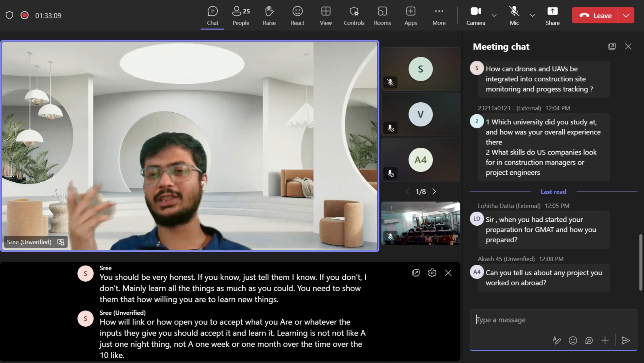Raise your hand in the meeting

pos(269,16)
